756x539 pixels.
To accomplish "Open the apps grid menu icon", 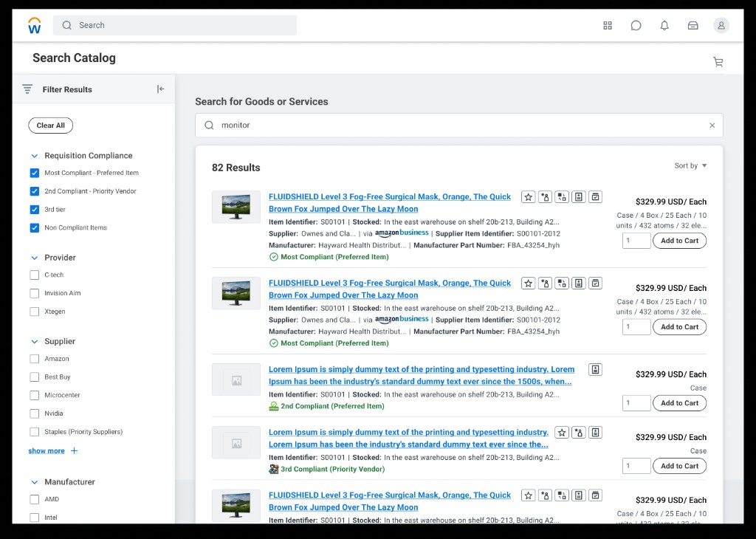I will coord(608,26).
